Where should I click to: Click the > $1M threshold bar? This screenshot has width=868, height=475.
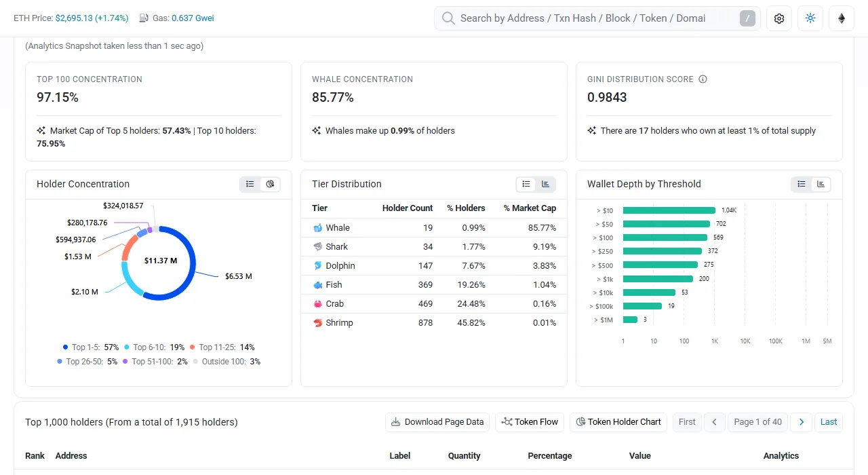click(630, 320)
